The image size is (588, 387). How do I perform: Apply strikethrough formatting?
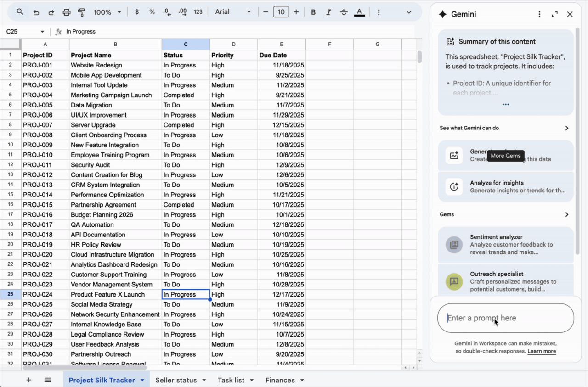344,12
